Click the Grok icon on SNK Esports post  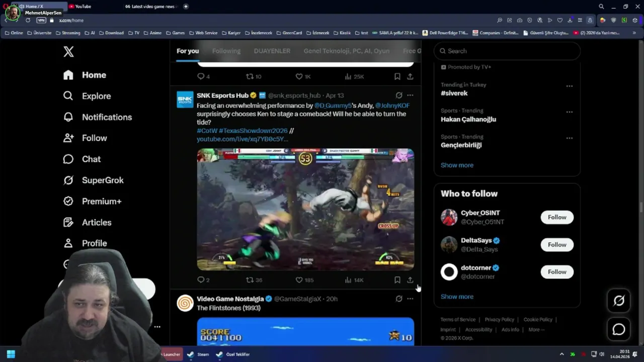pyautogui.click(x=399, y=95)
